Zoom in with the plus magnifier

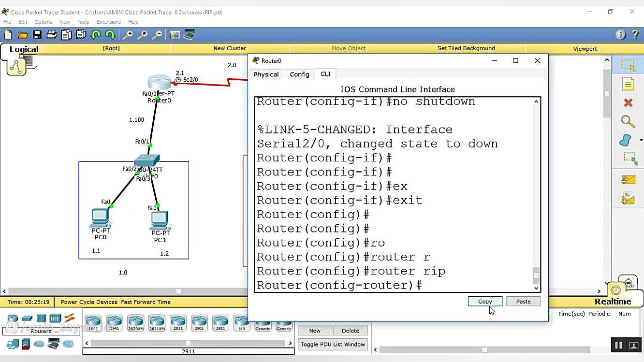(x=128, y=34)
